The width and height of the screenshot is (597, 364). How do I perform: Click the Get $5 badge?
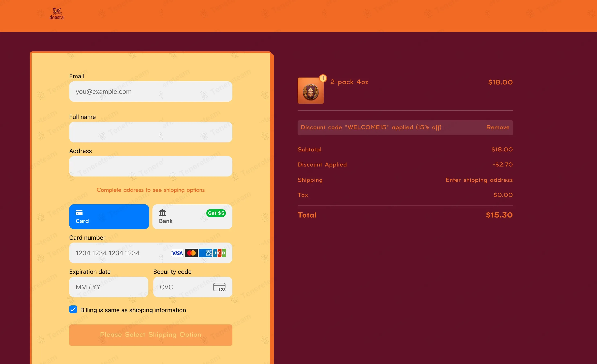(216, 213)
